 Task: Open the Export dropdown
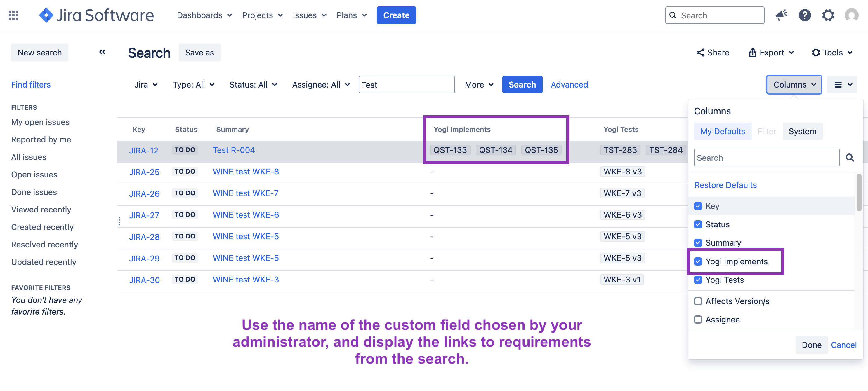click(x=771, y=53)
